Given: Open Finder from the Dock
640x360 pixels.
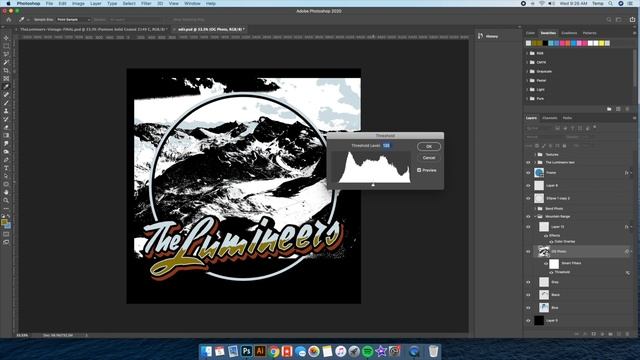Looking at the screenshot, I should point(206,351).
